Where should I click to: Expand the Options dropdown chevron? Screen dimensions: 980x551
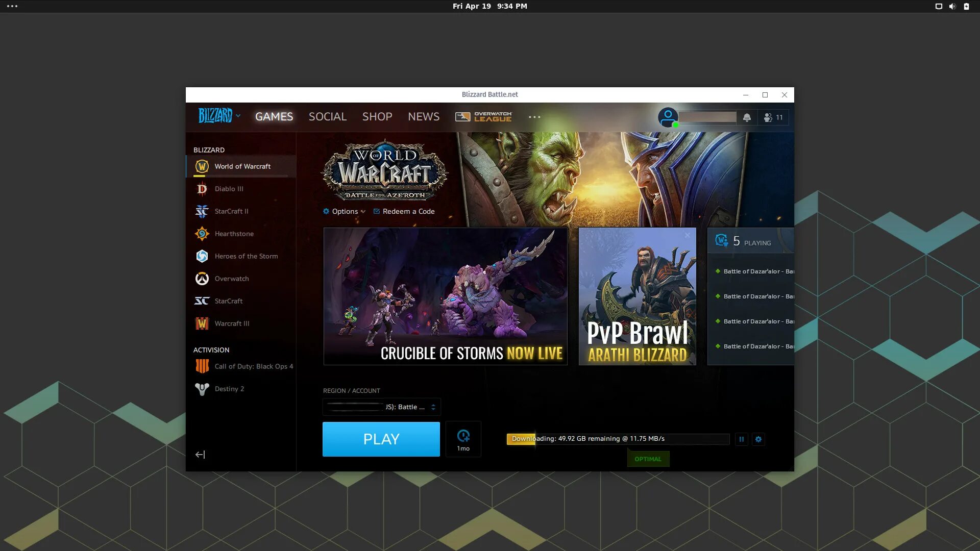[363, 212]
